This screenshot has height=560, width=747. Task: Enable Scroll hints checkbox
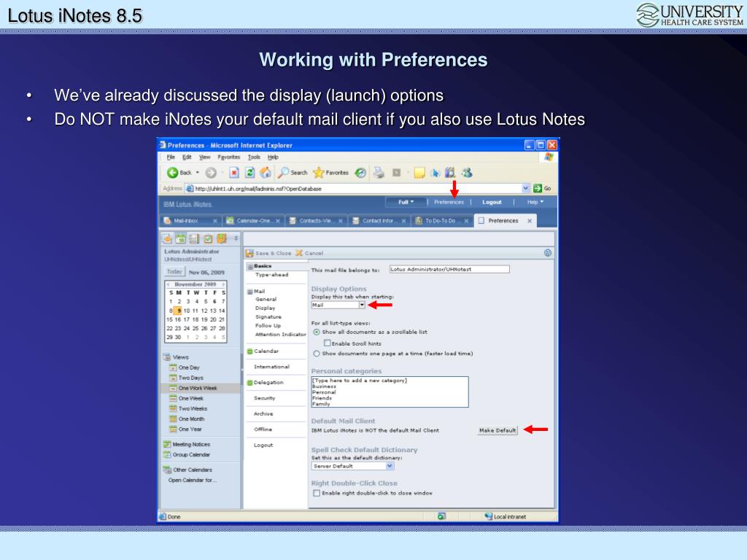(x=328, y=343)
